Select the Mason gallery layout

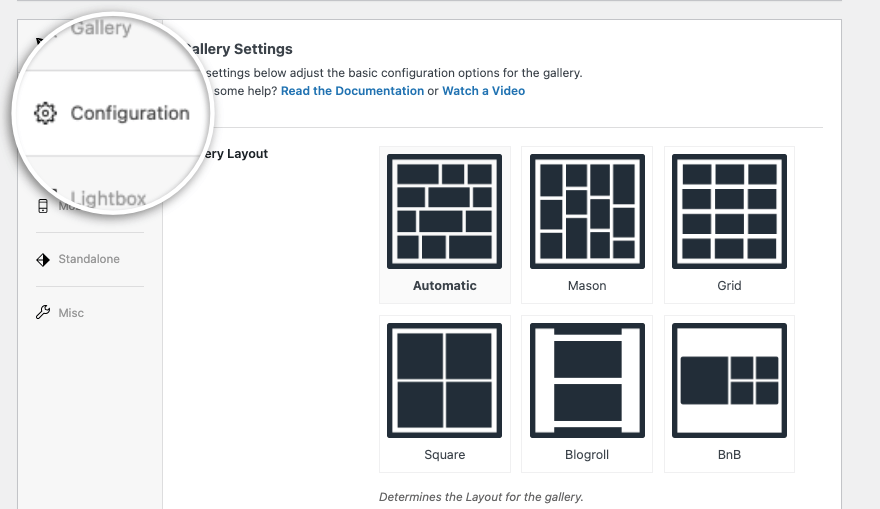point(587,224)
